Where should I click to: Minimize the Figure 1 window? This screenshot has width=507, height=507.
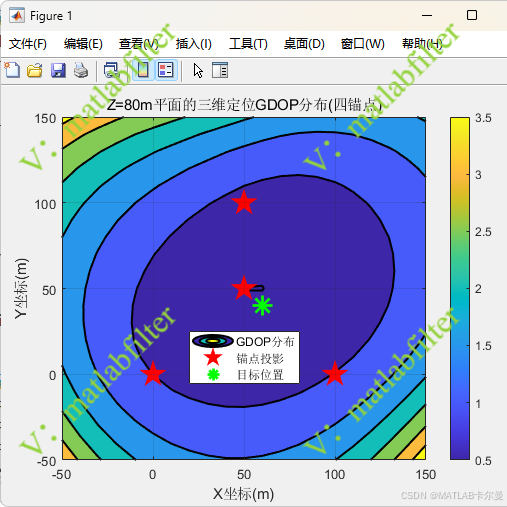pos(427,15)
